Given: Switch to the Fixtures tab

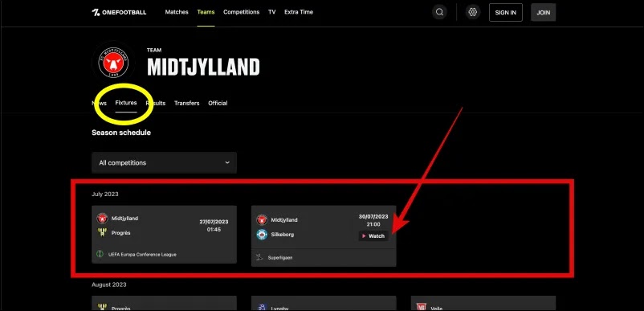Looking at the screenshot, I should pos(126,103).
